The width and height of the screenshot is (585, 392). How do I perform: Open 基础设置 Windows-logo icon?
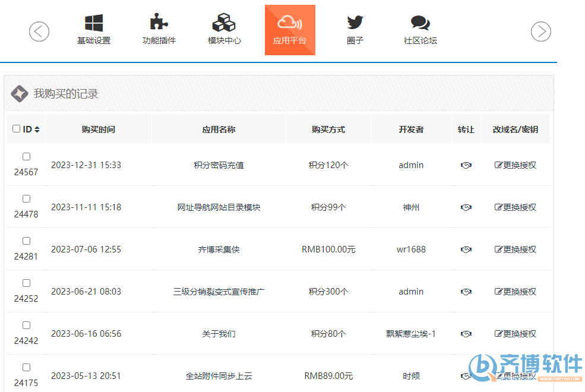click(x=94, y=24)
